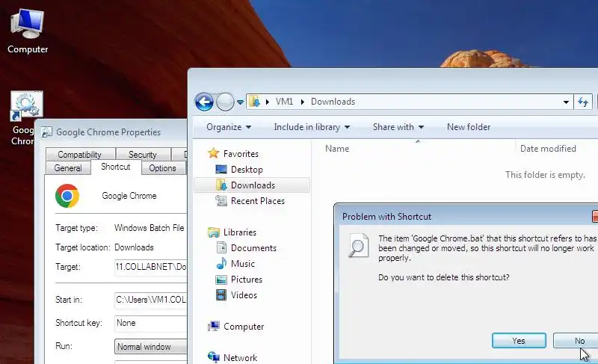Switch to General tab in Properties
Image resolution: width=598 pixels, height=364 pixels.
68,168
